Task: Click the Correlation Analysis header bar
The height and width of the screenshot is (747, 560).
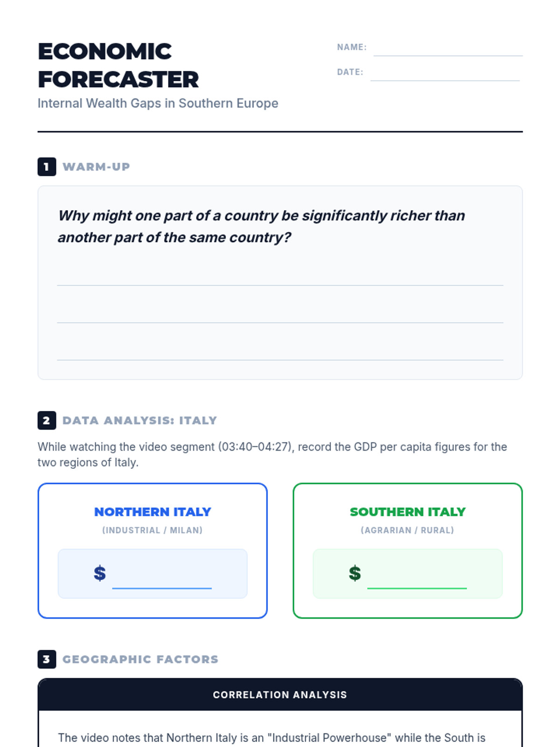Action: click(280, 695)
